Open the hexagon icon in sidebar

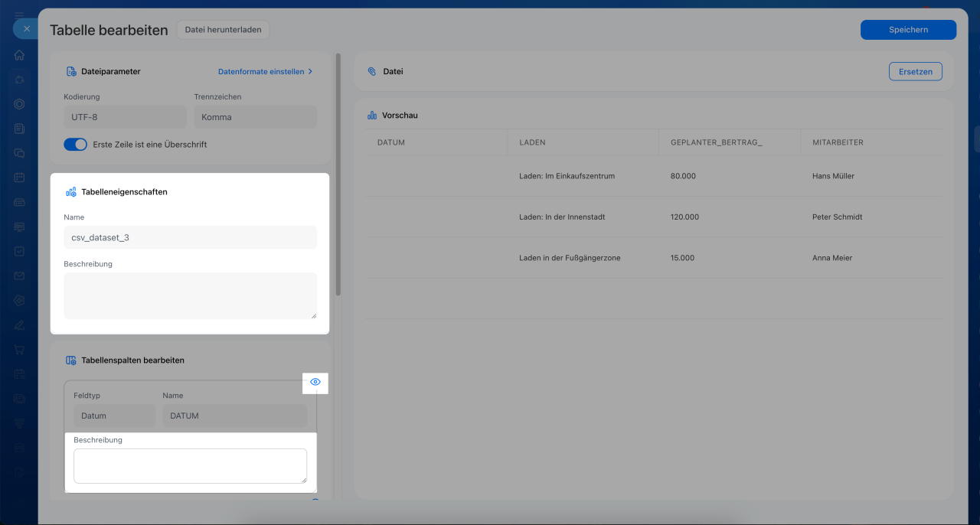point(19,104)
